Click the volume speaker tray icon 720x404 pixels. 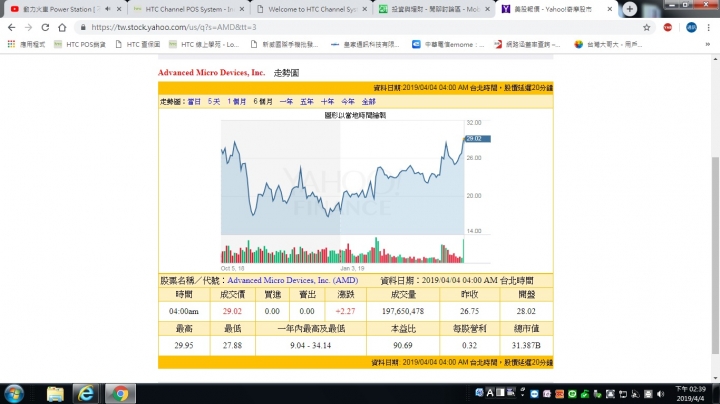[661, 394]
